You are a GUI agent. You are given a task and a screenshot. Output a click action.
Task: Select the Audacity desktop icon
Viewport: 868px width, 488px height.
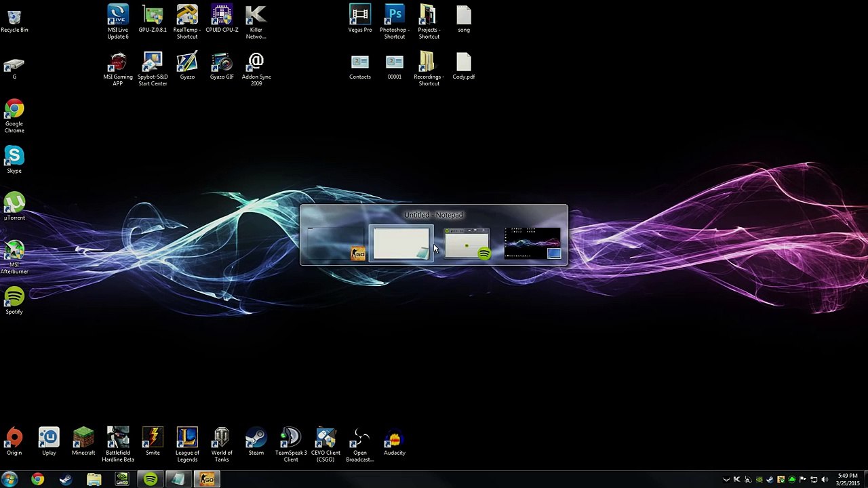coord(395,442)
